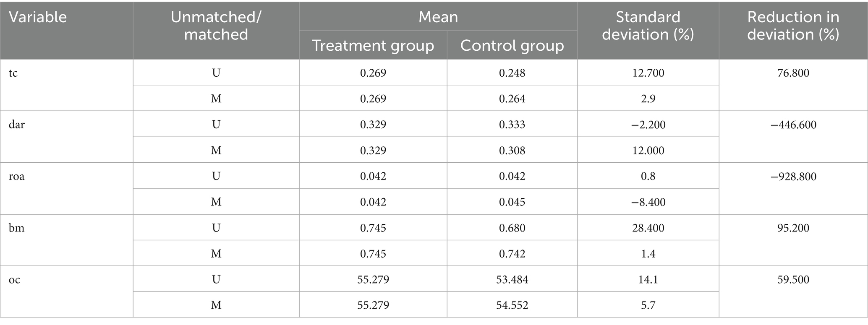Click the 53.484 control group mean
This screenshot has width=868, height=325.
[512, 280]
